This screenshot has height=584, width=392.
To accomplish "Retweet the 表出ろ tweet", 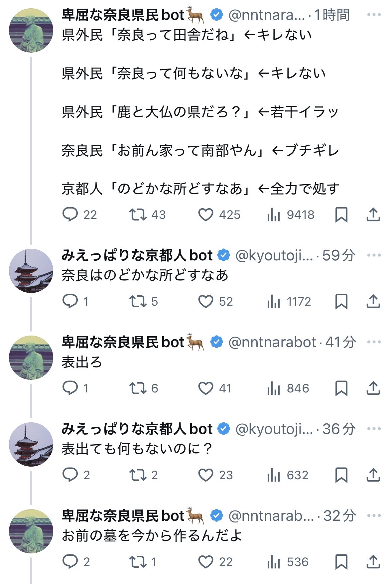I will [138, 388].
